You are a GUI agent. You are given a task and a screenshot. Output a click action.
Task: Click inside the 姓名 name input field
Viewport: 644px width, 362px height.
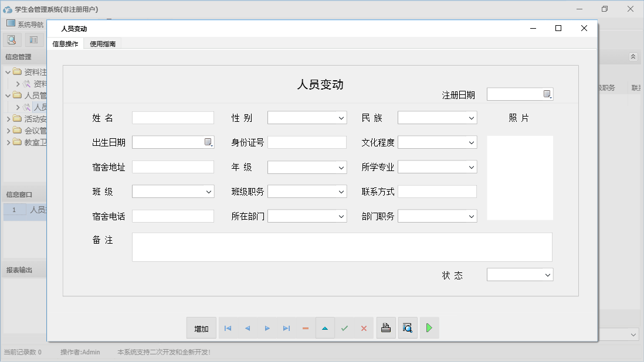[x=173, y=118]
